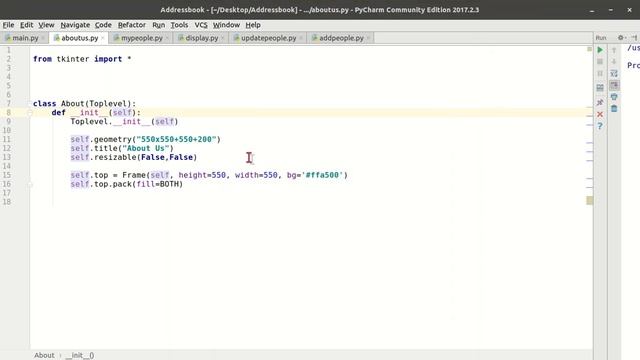Screen dimensions: 640x360
Task: Minimize the PyCharm window
Action: point(592,10)
